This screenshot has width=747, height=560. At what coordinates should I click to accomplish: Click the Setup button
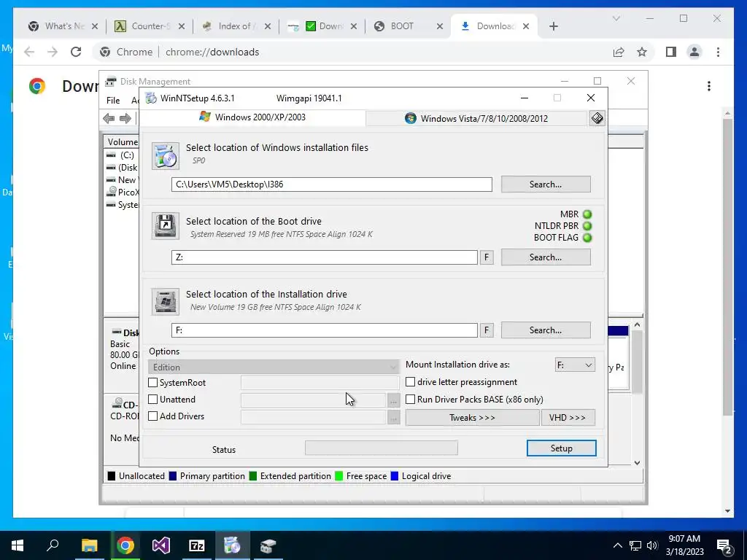pos(561,448)
